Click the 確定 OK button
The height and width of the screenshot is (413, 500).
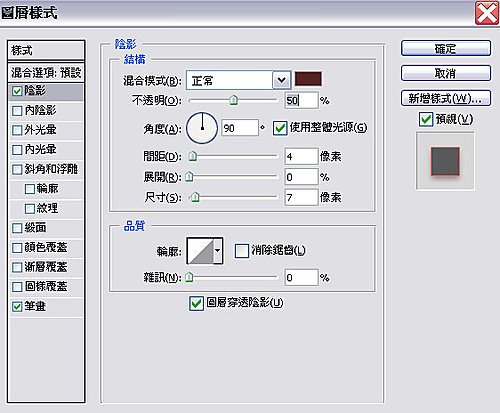pyautogui.click(x=446, y=49)
